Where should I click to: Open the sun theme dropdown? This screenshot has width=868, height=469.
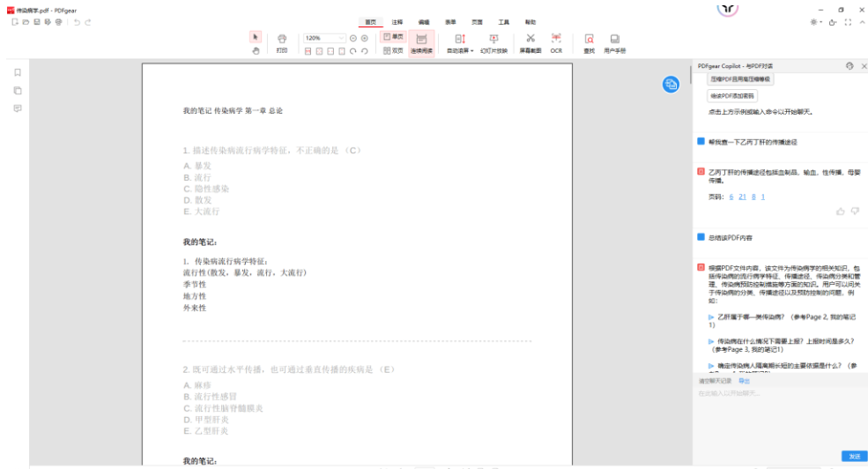816,22
